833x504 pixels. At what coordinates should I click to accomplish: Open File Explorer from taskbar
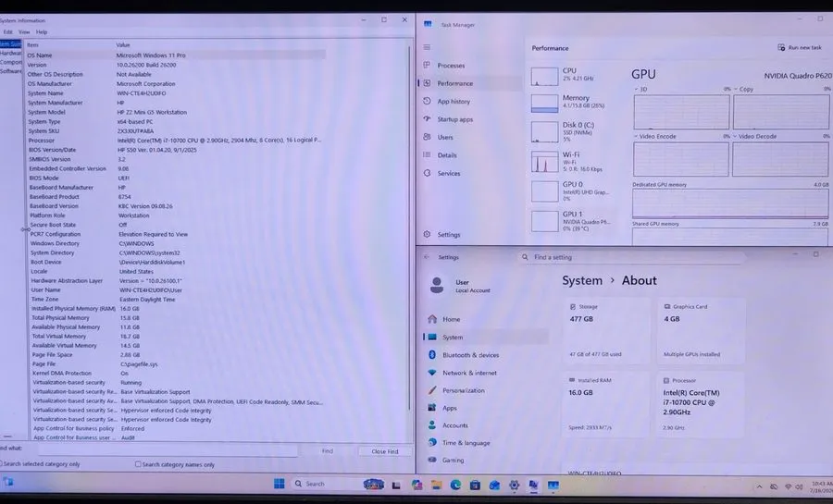[x=436, y=485]
